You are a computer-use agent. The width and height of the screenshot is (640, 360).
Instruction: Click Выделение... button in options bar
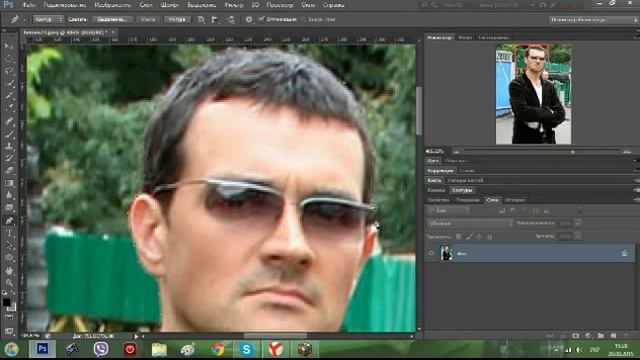pos(112,19)
